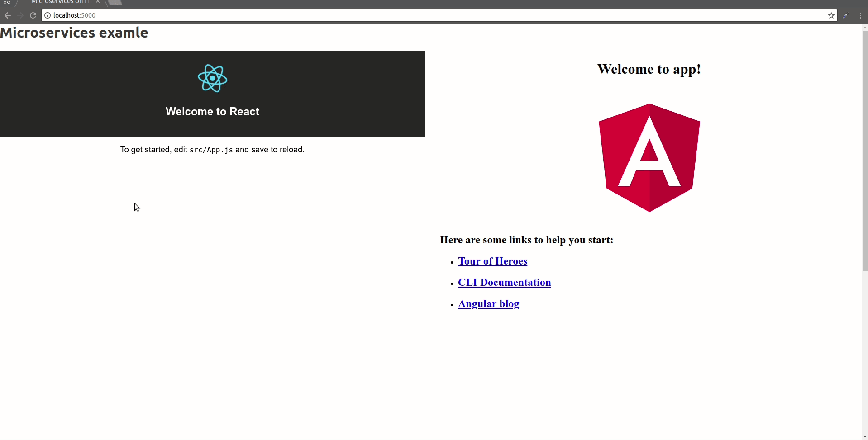Viewport: 868px width, 440px height.
Task: Click the 'Welcome to React' title
Action: pyautogui.click(x=212, y=112)
